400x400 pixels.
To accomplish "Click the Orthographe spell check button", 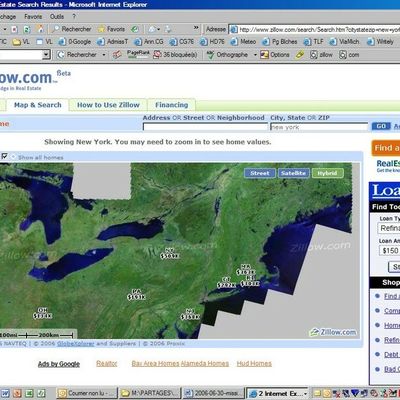I will click(x=227, y=54).
